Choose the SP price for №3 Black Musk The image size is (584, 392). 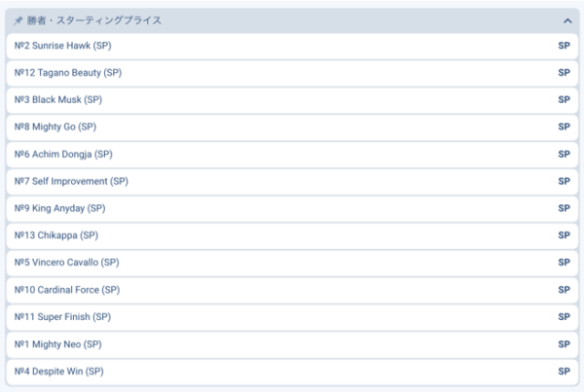point(564,100)
